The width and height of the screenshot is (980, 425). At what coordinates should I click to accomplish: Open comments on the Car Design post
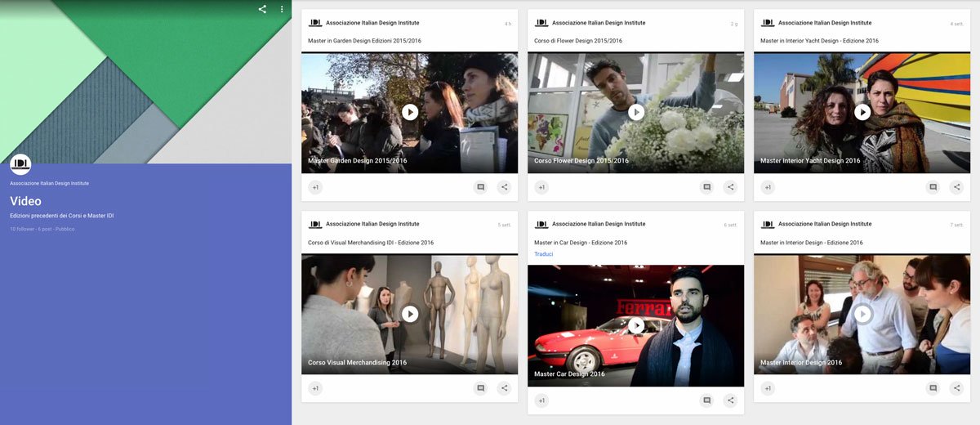click(x=706, y=400)
